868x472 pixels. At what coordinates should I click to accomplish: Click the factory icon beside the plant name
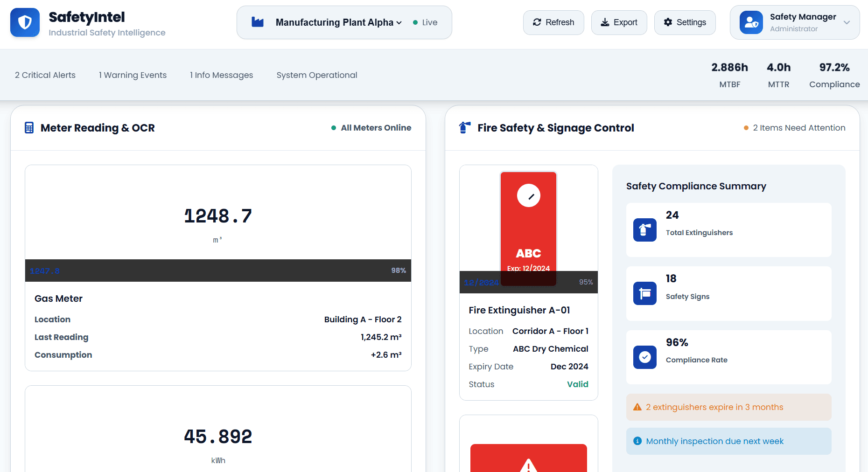pyautogui.click(x=258, y=22)
